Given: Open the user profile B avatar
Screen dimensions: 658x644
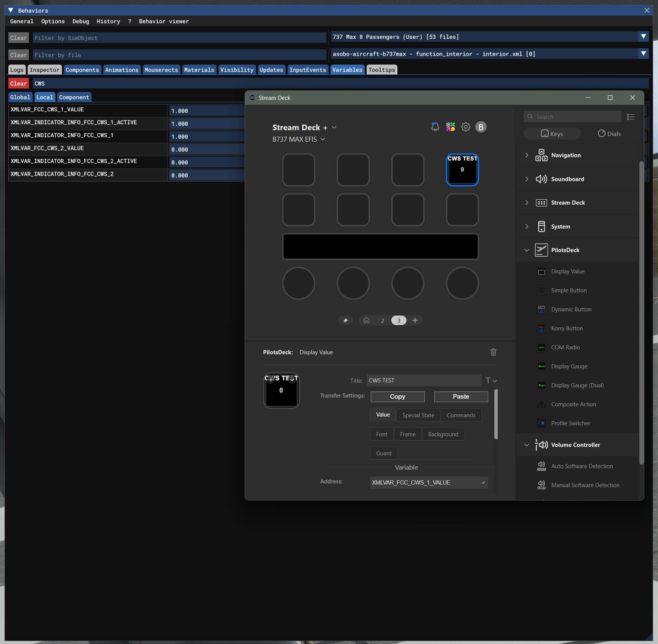Looking at the screenshot, I should pyautogui.click(x=481, y=127).
